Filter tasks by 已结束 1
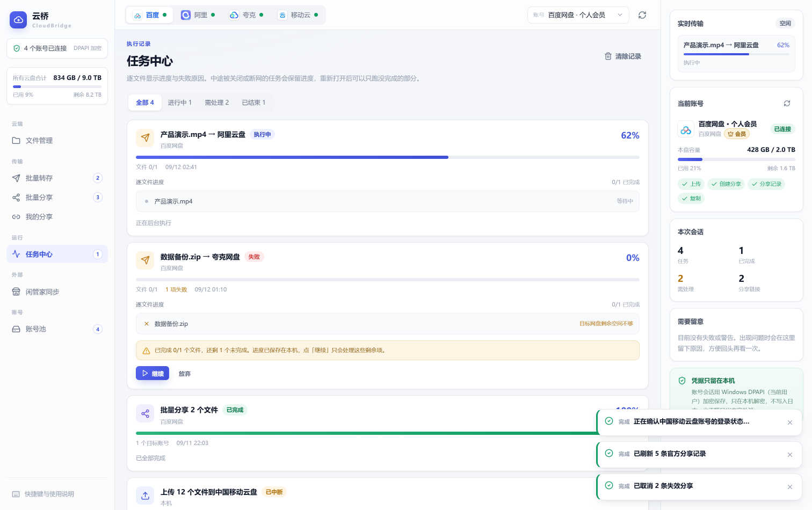 pos(253,103)
